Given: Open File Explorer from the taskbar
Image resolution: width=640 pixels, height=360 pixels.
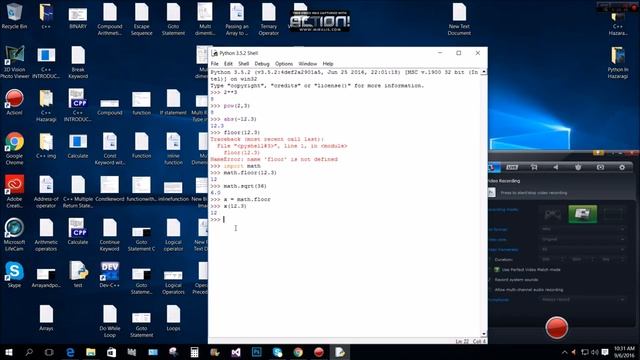Looking at the screenshot, I should 91,352.
